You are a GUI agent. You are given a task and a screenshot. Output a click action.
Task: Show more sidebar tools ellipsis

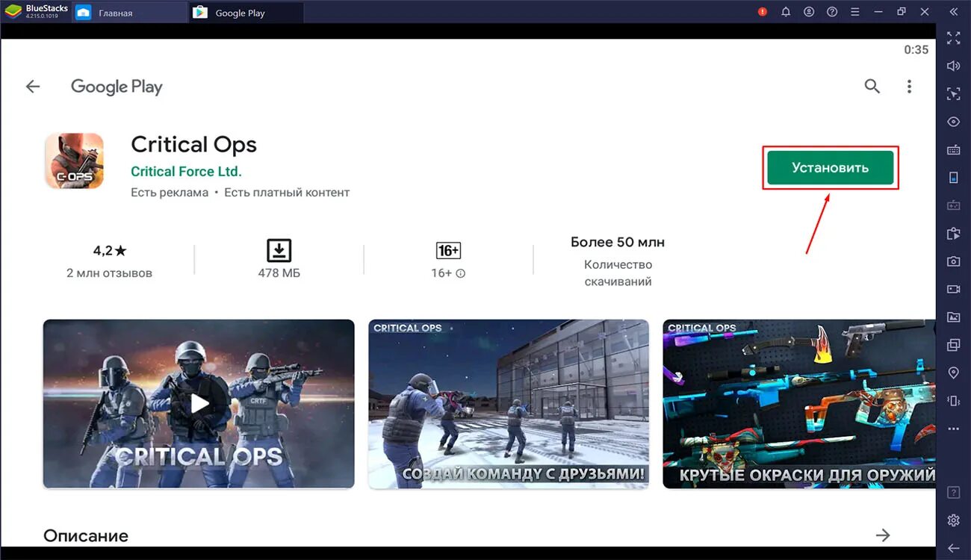tap(953, 429)
